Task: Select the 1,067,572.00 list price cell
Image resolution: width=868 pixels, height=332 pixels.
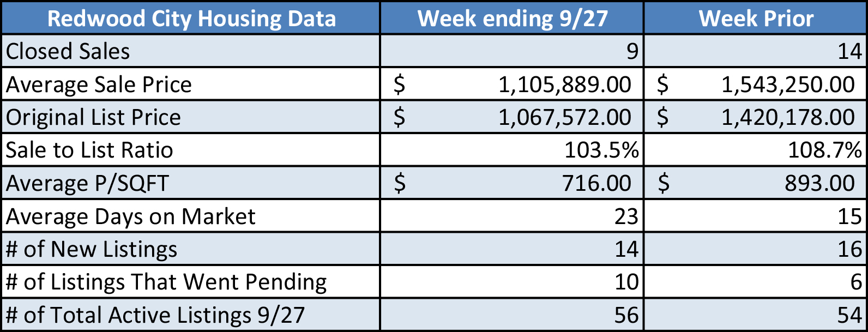Action: click(512, 117)
